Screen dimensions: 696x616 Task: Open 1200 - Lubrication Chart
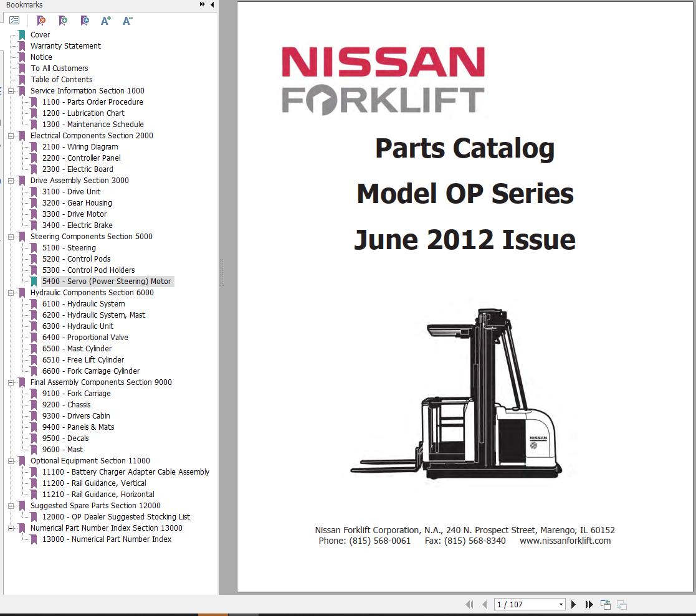pos(83,113)
